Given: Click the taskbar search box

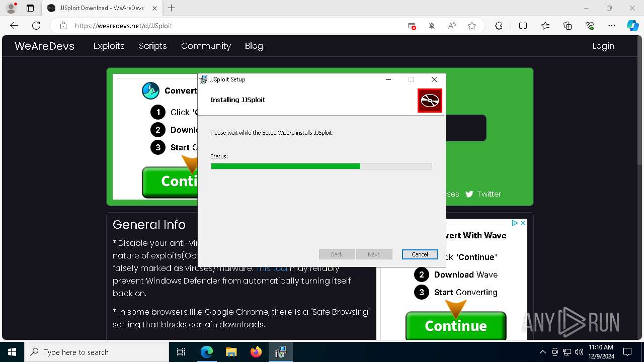Looking at the screenshot, I should pos(97,352).
